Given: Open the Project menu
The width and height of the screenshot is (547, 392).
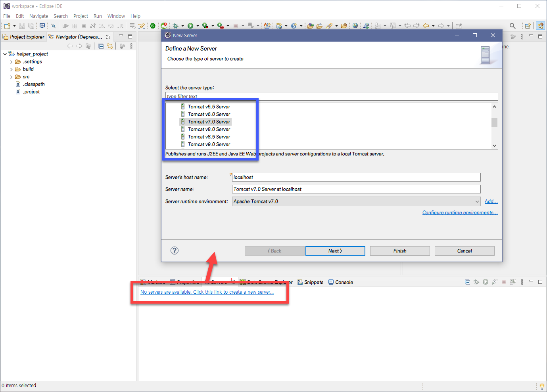Looking at the screenshot, I should 81,16.
